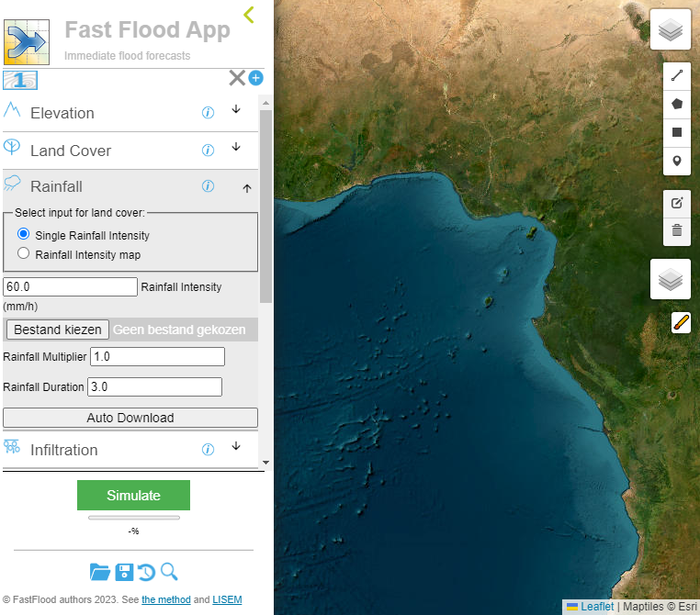This screenshot has height=615, width=700.
Task: Expand the Land Cover section
Action: coord(236,148)
